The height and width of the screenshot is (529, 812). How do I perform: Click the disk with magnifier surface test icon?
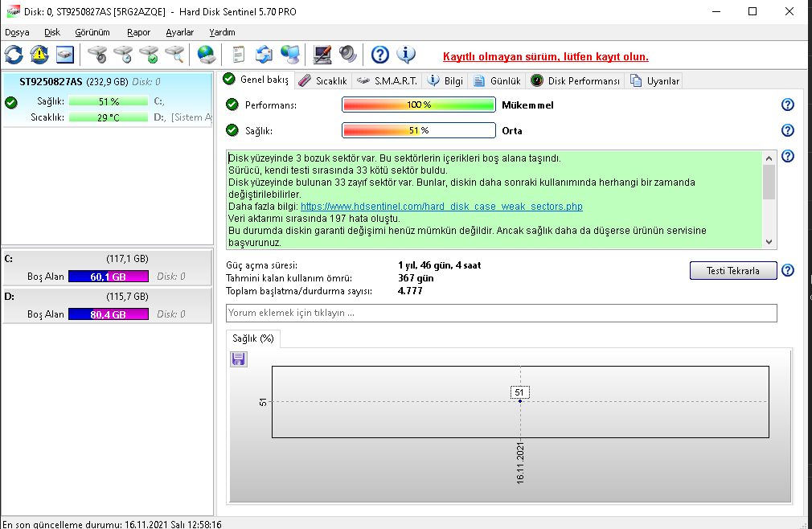(175, 55)
